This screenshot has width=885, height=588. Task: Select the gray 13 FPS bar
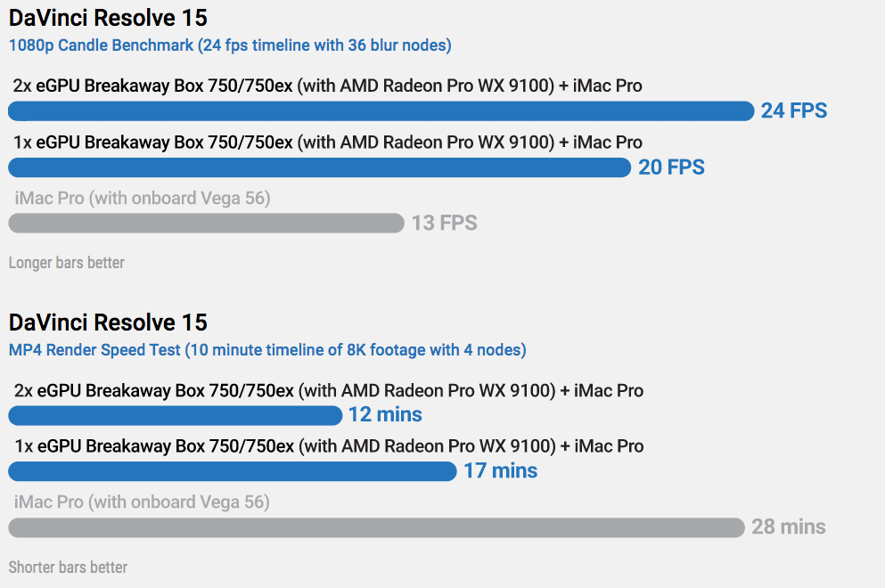coord(206,223)
